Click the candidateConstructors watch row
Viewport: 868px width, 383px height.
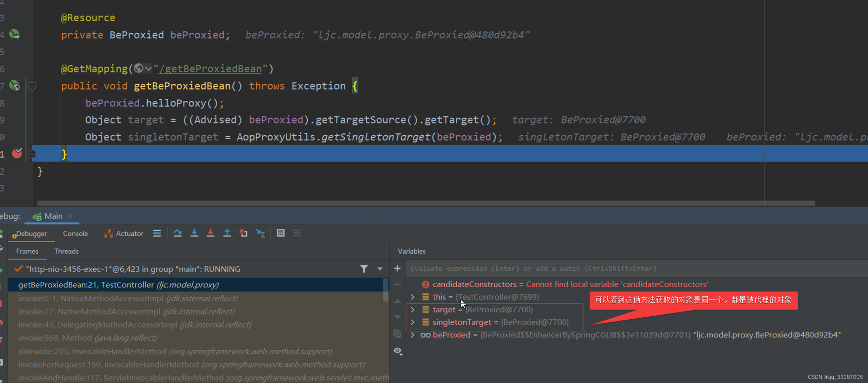coord(636,284)
